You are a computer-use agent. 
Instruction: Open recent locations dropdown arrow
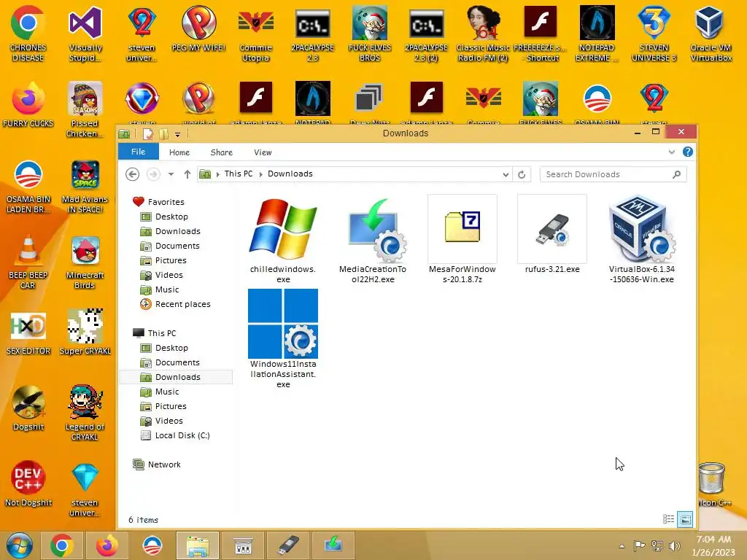[171, 174]
